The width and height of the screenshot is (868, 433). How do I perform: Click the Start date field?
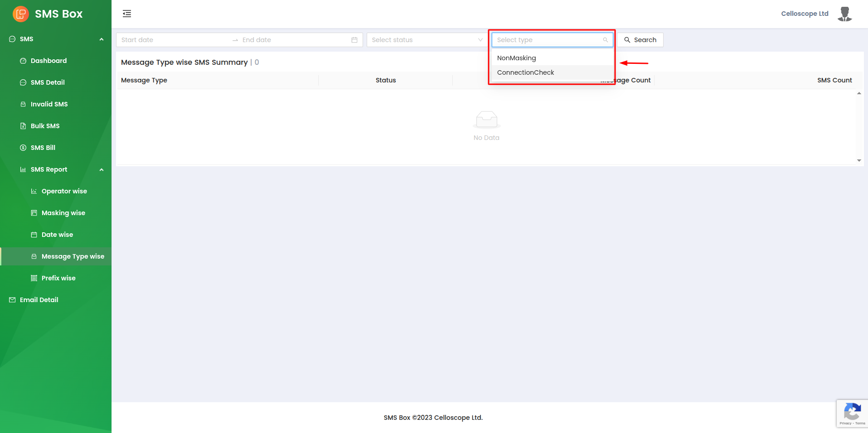pyautogui.click(x=172, y=40)
